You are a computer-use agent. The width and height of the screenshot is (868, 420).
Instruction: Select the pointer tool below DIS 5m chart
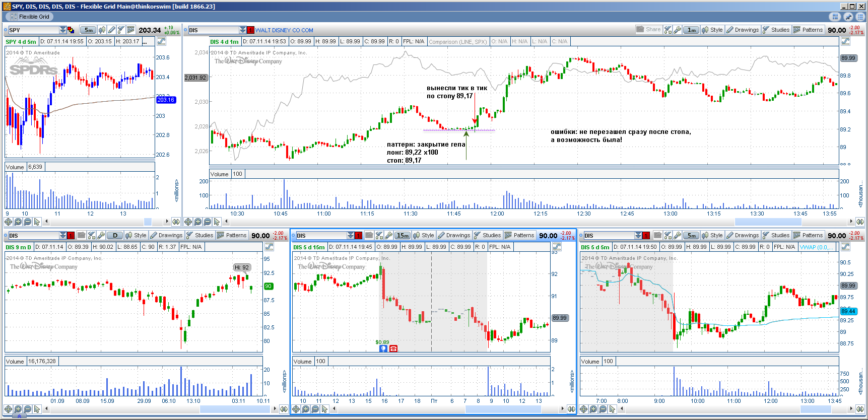(x=613, y=409)
